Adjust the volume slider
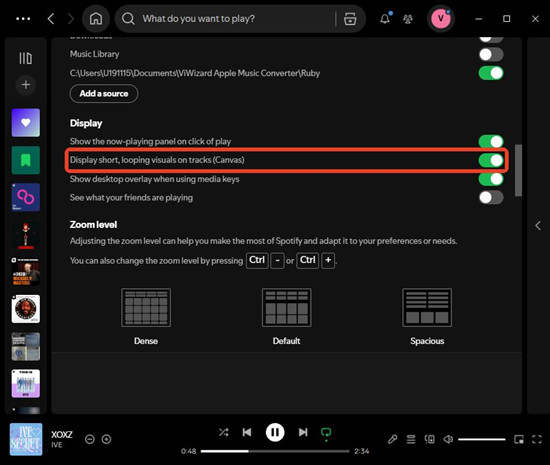Viewport: 550px width, 465px height. click(x=482, y=439)
